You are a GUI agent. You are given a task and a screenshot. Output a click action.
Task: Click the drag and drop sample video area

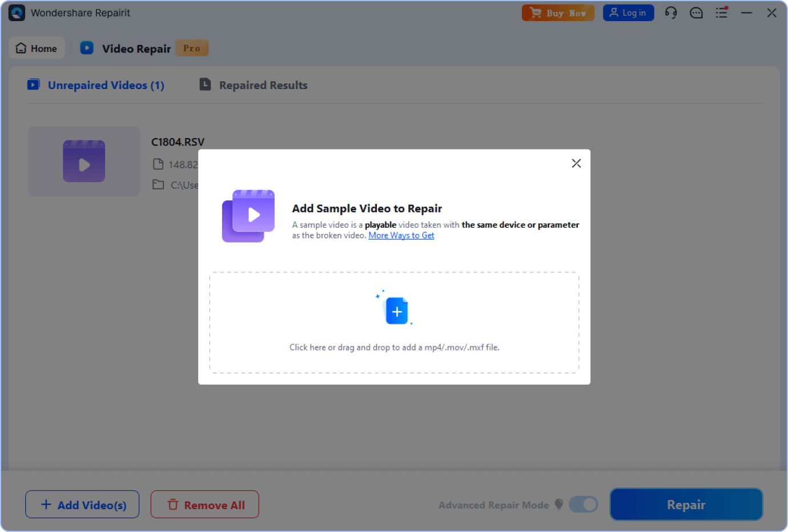click(394, 323)
